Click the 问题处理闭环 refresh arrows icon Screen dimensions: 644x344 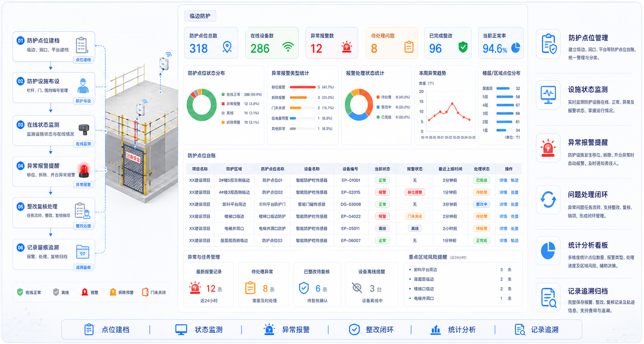coord(548,199)
